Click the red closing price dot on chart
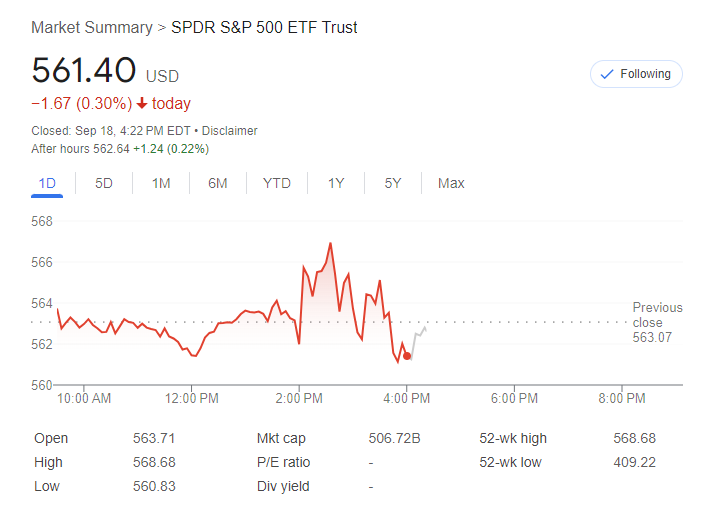 pos(407,356)
